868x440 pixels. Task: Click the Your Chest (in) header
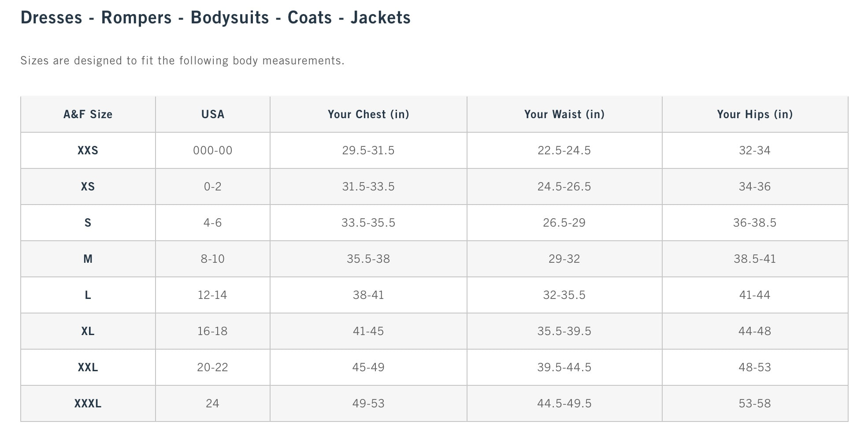368,115
